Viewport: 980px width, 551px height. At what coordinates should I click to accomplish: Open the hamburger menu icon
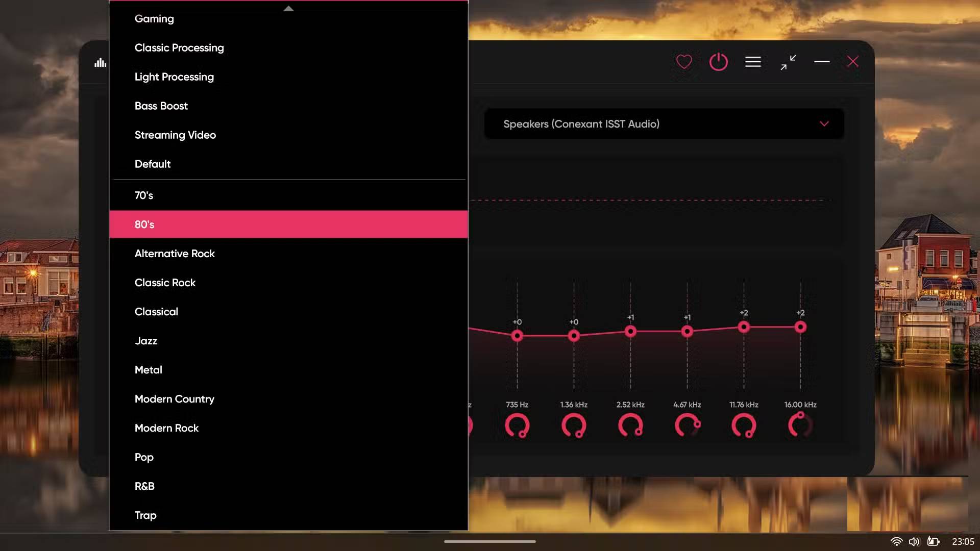point(753,62)
